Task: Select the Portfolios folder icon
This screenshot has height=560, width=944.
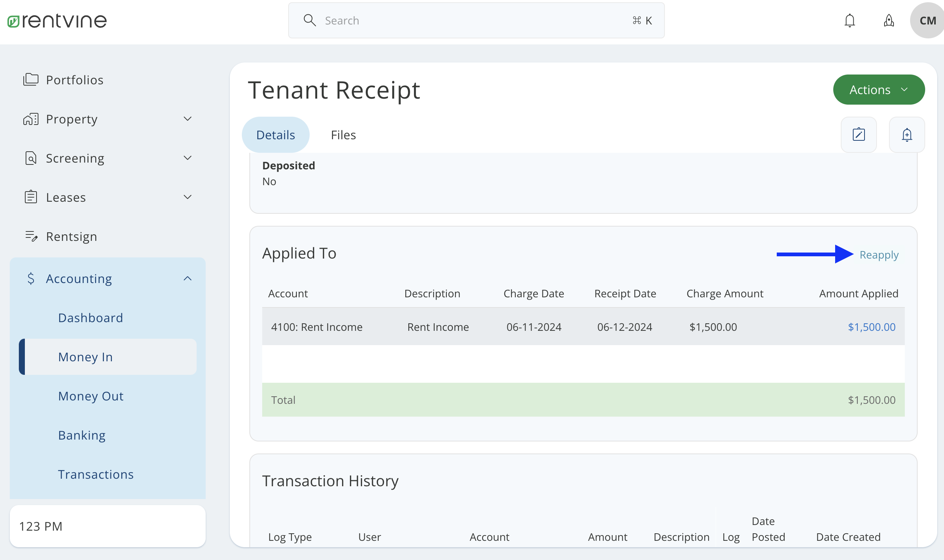Action: [x=31, y=79]
